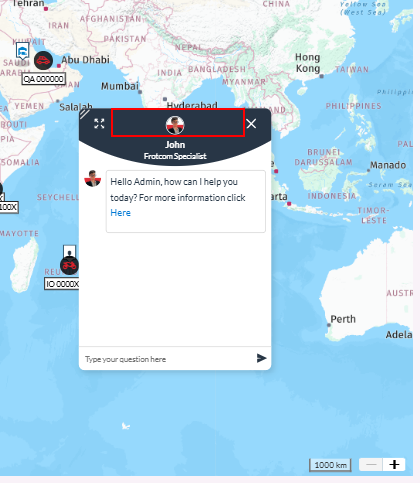Send message with paper plane icon
420x483 pixels.
(x=261, y=358)
